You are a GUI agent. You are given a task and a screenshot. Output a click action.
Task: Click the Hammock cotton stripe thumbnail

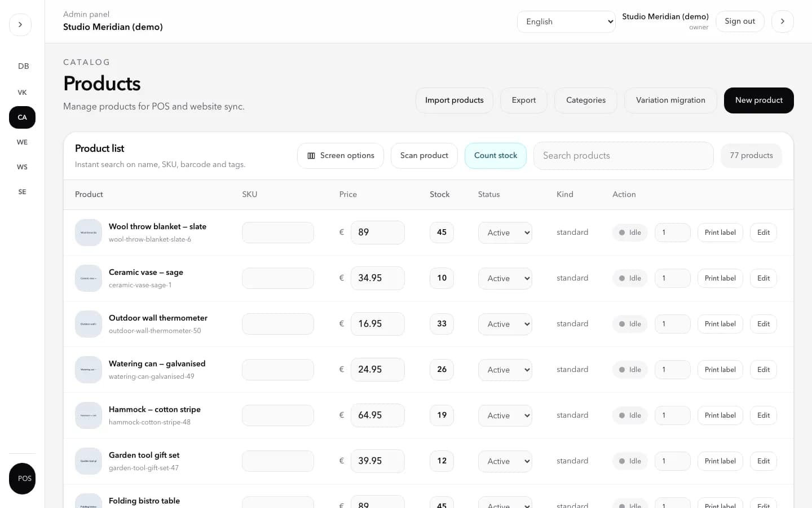coord(89,415)
